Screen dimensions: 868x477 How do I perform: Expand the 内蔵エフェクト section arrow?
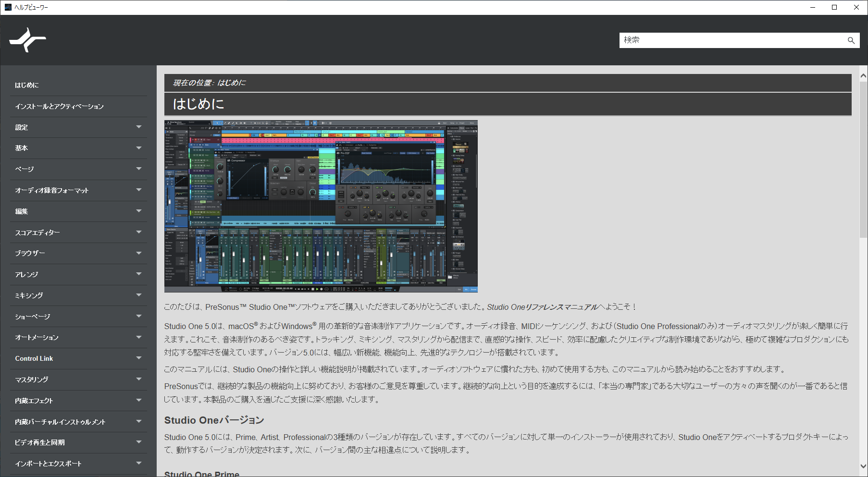[x=139, y=400]
